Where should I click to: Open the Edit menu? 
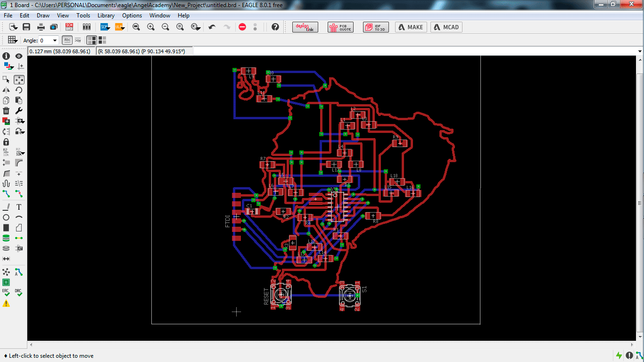tap(25, 16)
